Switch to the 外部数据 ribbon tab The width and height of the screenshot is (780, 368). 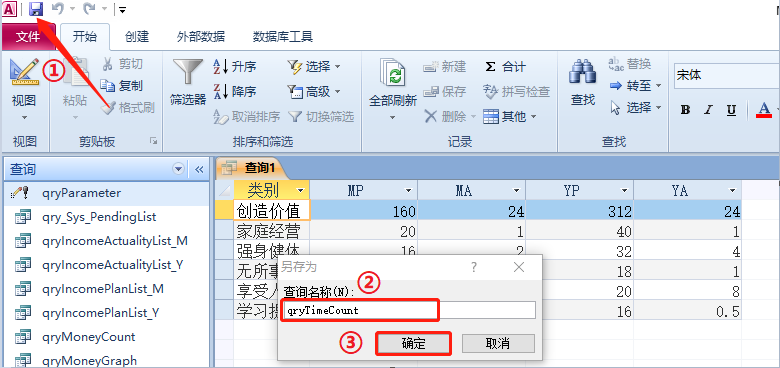[x=200, y=37]
